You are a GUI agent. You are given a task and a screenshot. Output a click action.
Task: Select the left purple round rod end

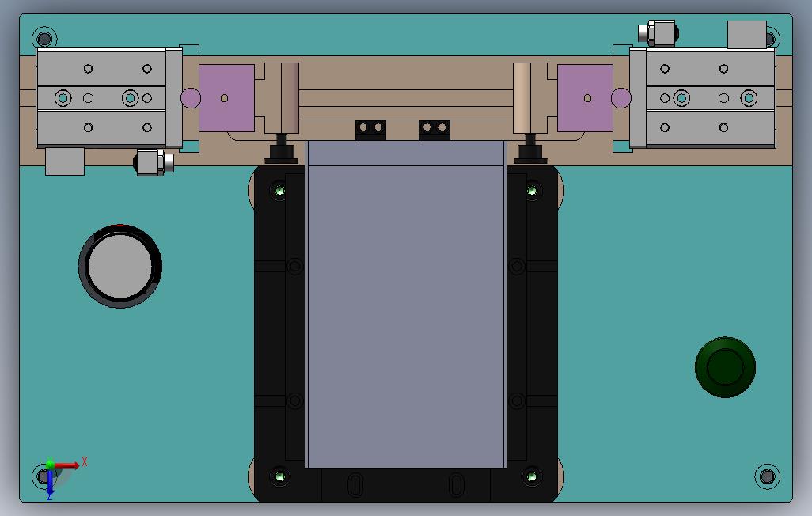pos(191,98)
